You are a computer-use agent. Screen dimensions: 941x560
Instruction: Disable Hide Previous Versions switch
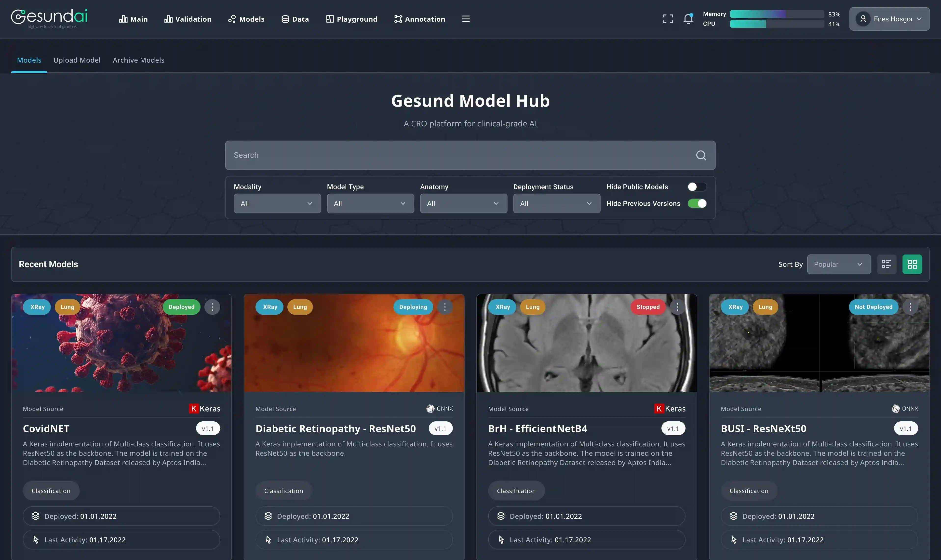click(697, 203)
